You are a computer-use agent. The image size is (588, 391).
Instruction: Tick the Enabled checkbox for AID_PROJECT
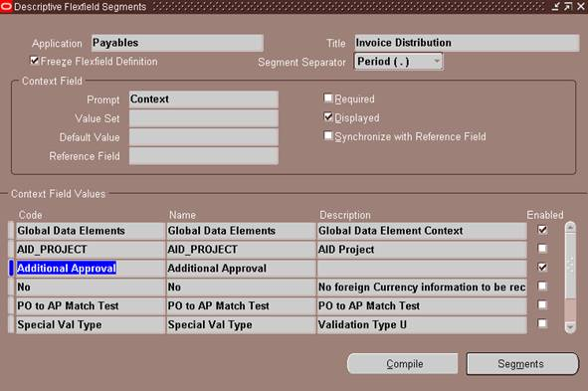[542, 249]
